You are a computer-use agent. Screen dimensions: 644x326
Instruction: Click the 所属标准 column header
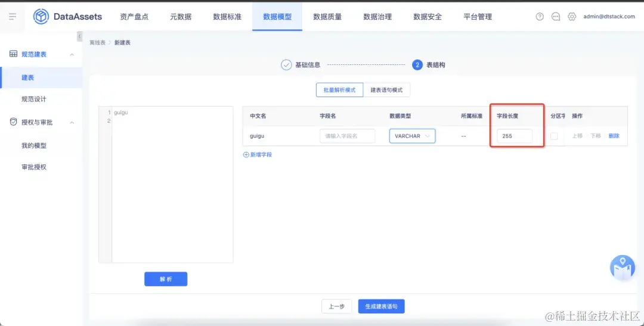472,116
